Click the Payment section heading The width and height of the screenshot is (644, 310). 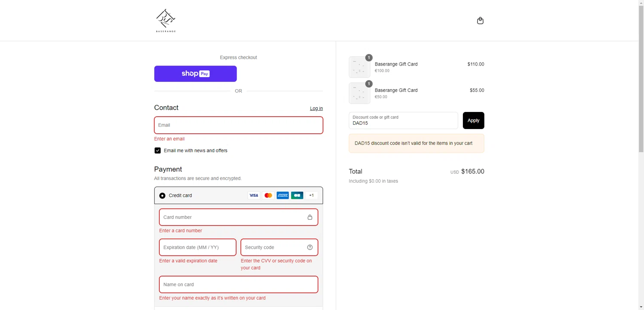point(168,169)
